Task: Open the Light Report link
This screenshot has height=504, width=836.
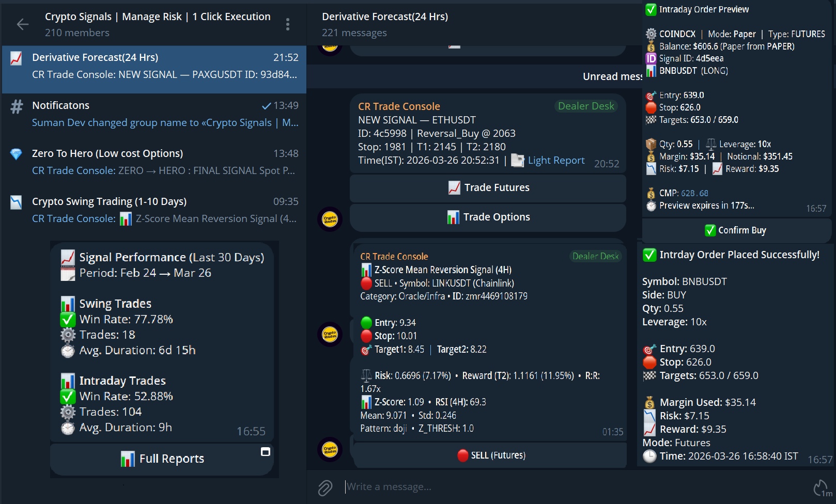Action: pyautogui.click(x=556, y=161)
